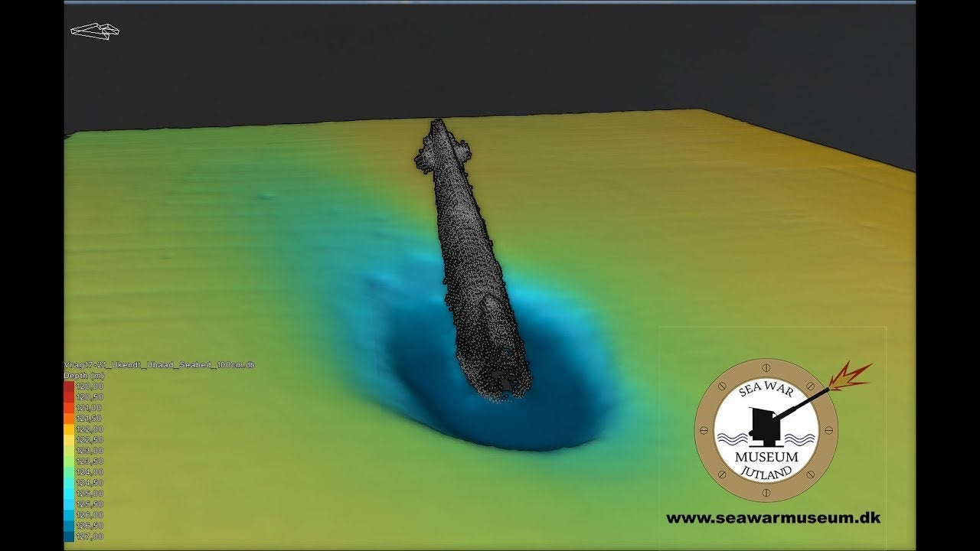Click the Sea War Museum Jutland logo
Viewport: 980px width, 551px height.
pos(766,430)
